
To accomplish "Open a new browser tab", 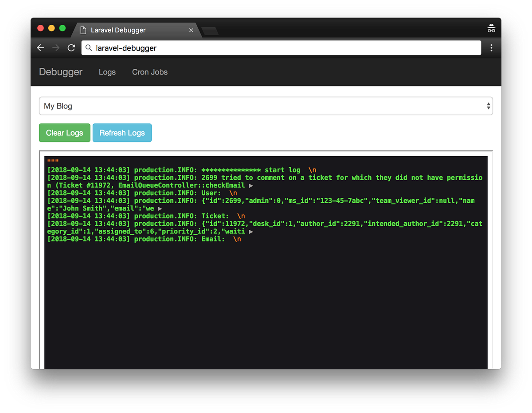I will [x=209, y=31].
